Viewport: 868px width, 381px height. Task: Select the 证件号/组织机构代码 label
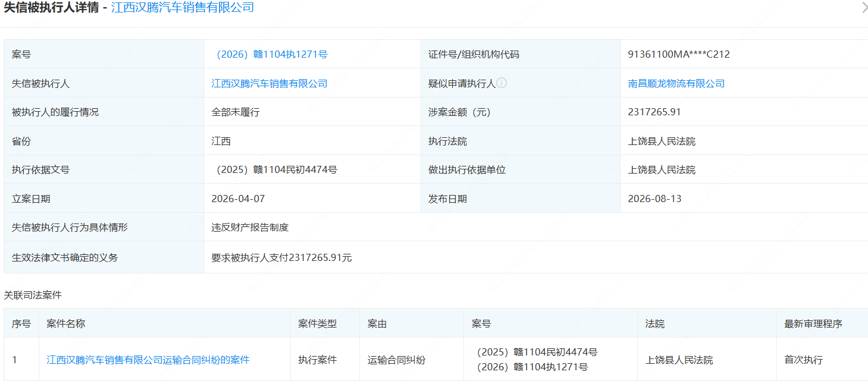(474, 55)
